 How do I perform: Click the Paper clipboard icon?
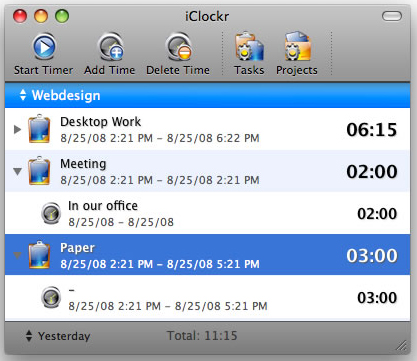pyautogui.click(x=39, y=255)
